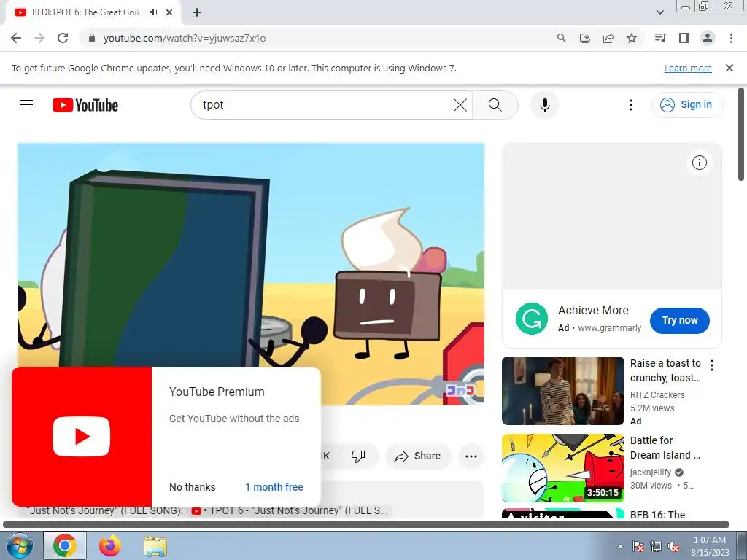Open network status tray icon
747x560 pixels.
click(656, 546)
